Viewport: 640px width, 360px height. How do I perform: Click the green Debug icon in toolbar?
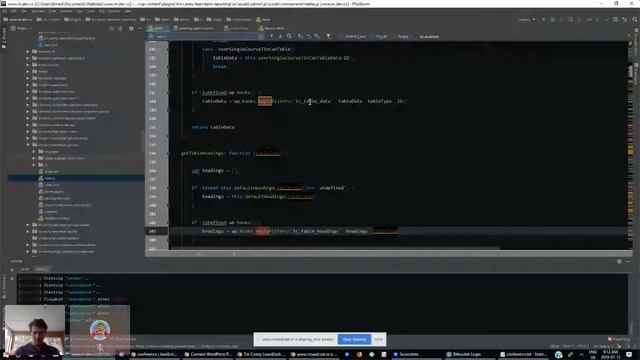tap(553, 19)
